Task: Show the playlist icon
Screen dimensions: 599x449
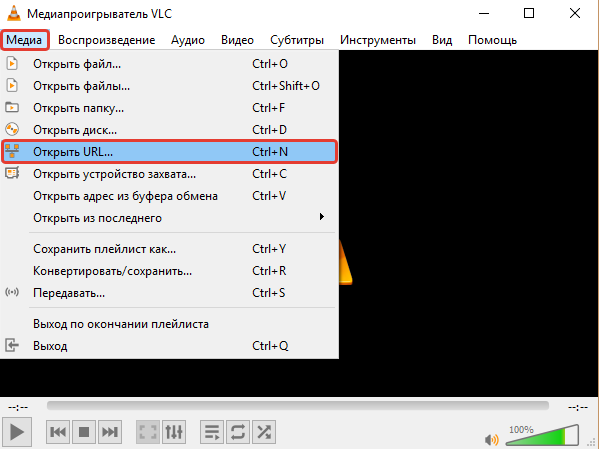Action: (212, 432)
